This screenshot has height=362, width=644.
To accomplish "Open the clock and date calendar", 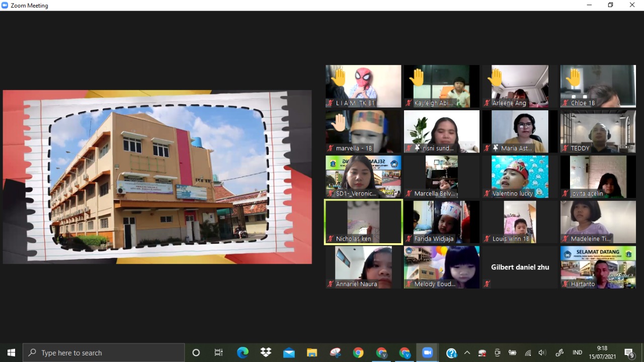I will pos(602,352).
